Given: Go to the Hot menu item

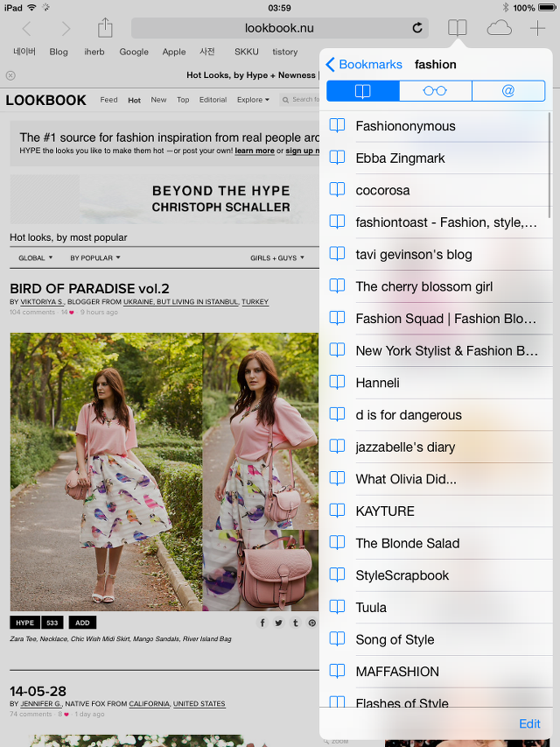Looking at the screenshot, I should tap(134, 100).
